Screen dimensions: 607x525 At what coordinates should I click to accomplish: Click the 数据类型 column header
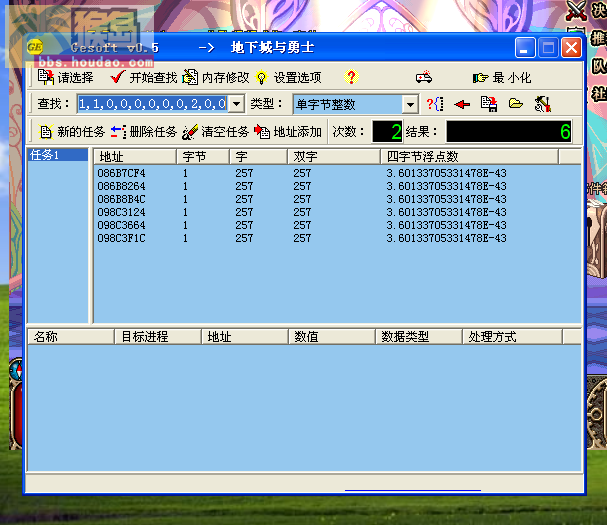point(419,336)
